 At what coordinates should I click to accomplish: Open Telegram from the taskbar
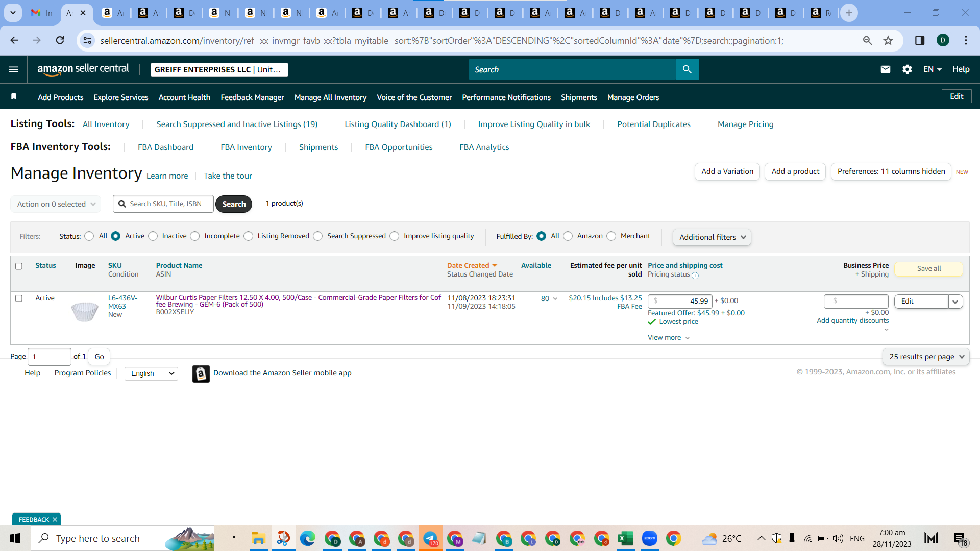(430, 538)
